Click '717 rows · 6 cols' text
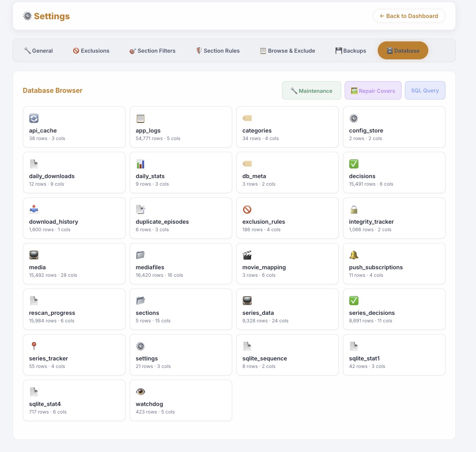Screen dimensions: 476x452 click(48, 411)
